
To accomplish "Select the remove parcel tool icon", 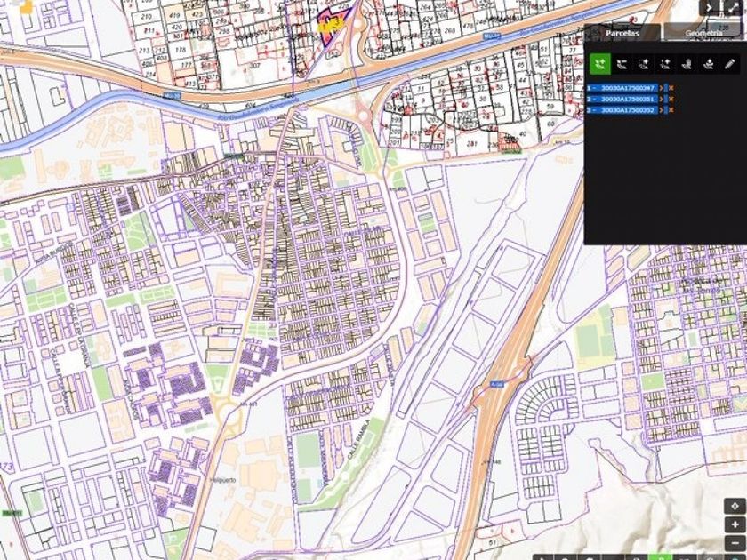I will click(622, 64).
